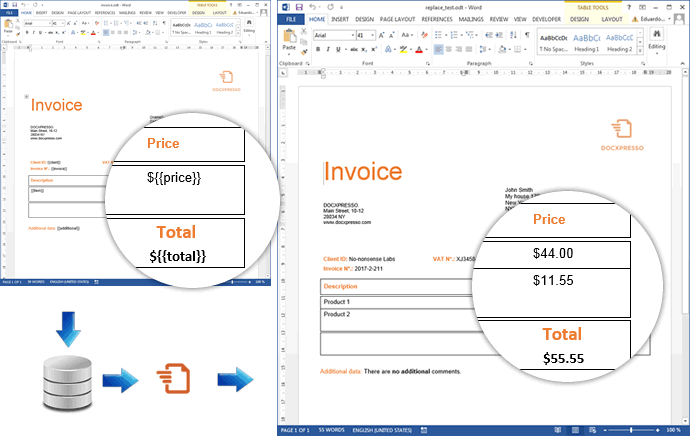Switch to REFERENCES tab in right window
Image resolution: width=690 pixels, height=436 pixels.
[437, 19]
